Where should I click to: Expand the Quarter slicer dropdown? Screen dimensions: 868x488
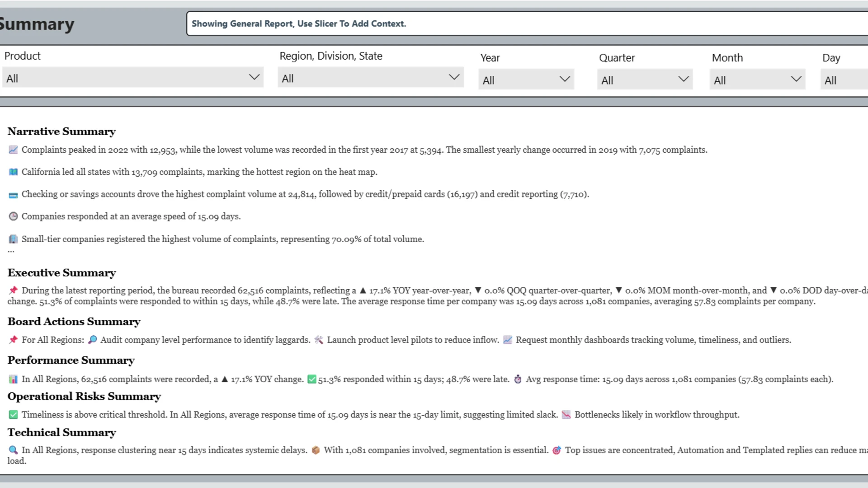coord(645,80)
